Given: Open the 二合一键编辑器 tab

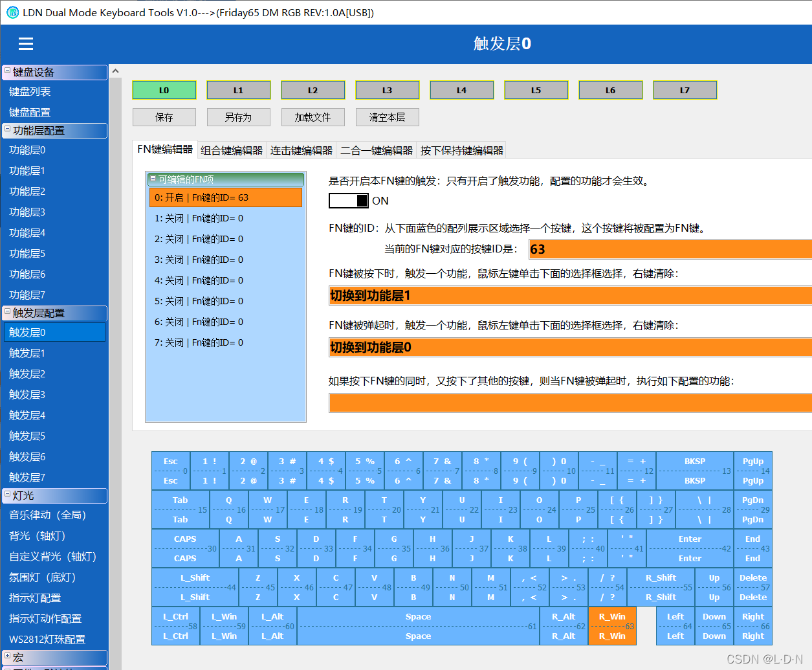Looking at the screenshot, I should click(x=376, y=150).
